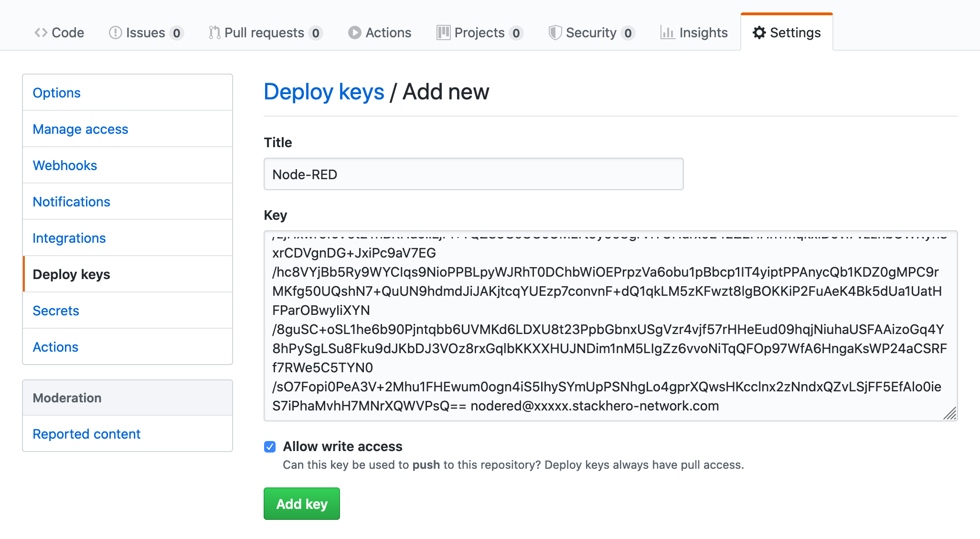Open the Secrets settings page

click(56, 311)
